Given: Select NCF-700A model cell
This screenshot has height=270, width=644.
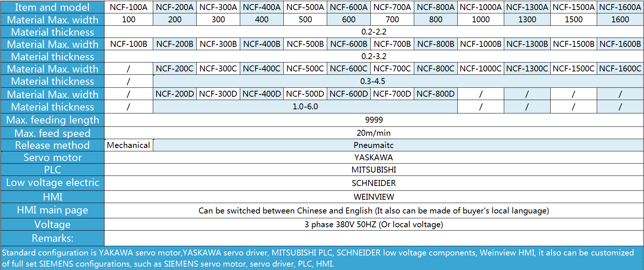Looking at the screenshot, I should (x=392, y=7).
